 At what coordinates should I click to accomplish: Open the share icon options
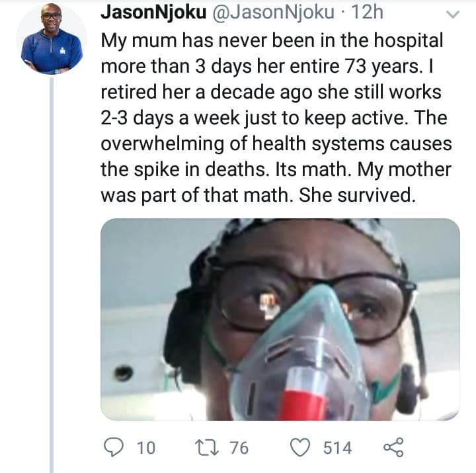coord(393,448)
